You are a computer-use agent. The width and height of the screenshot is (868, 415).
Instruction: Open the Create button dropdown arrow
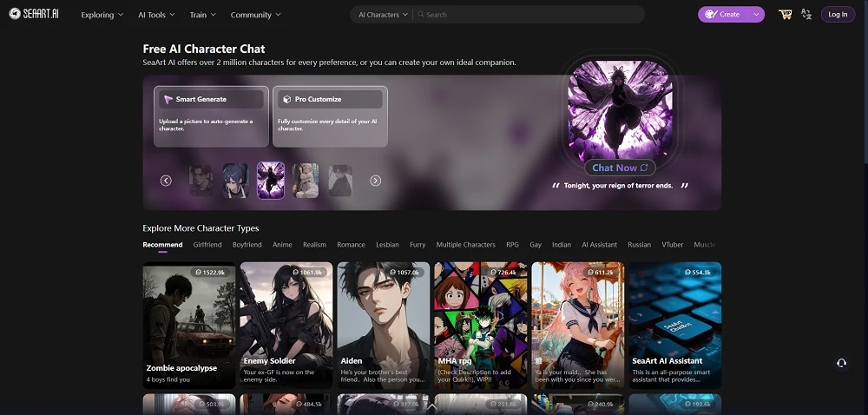(x=756, y=15)
